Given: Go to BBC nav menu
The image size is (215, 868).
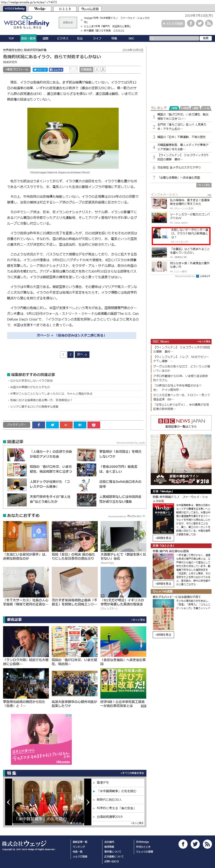Looking at the screenshot, I should click(x=132, y=38).
